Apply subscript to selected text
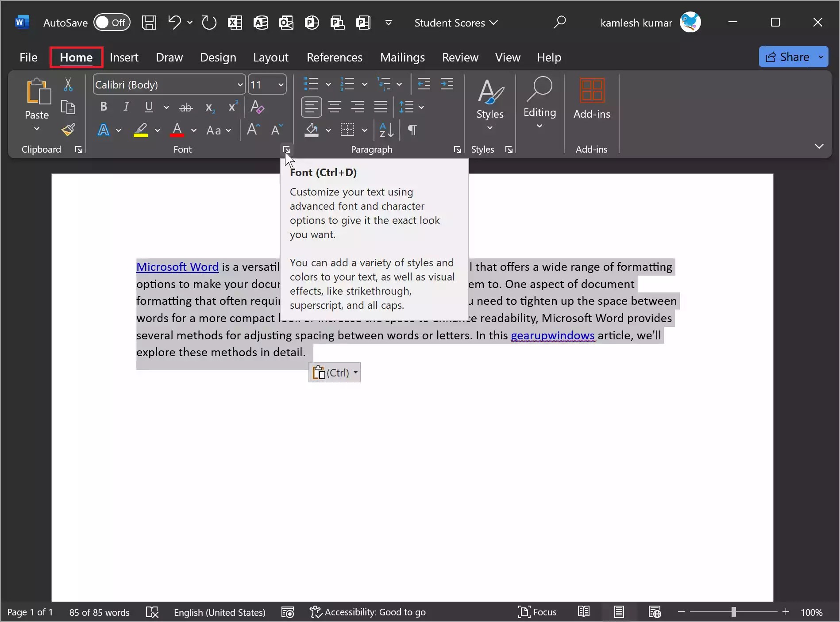Viewport: 840px width, 622px height. click(x=209, y=107)
